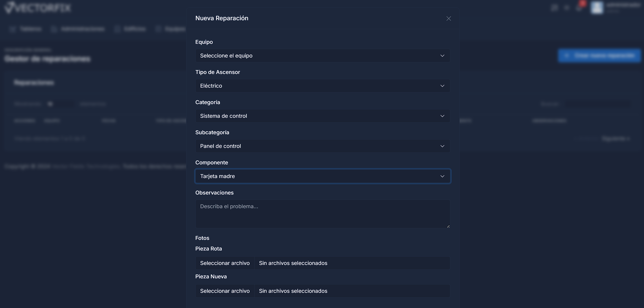Click the chevron arrow on Categoría field
The image size is (644, 308).
coord(442,116)
